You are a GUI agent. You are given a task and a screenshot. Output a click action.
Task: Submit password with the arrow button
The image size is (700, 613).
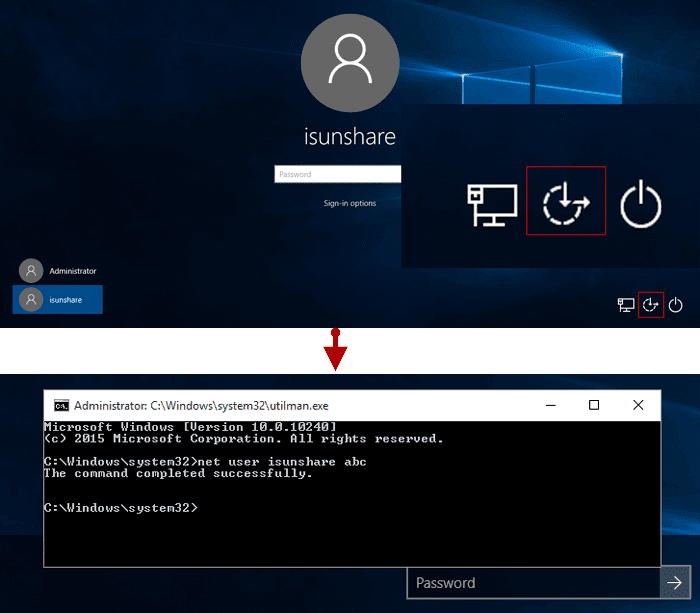(x=675, y=582)
